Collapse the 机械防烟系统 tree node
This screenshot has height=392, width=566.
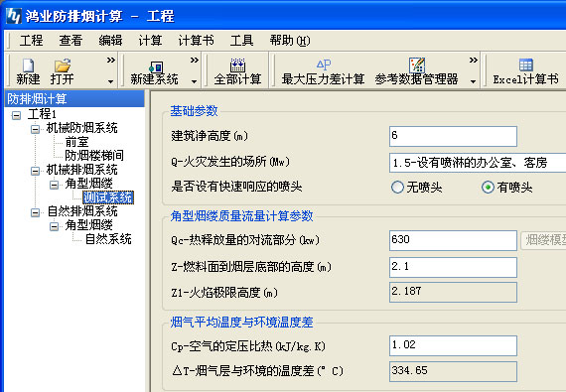click(x=35, y=129)
